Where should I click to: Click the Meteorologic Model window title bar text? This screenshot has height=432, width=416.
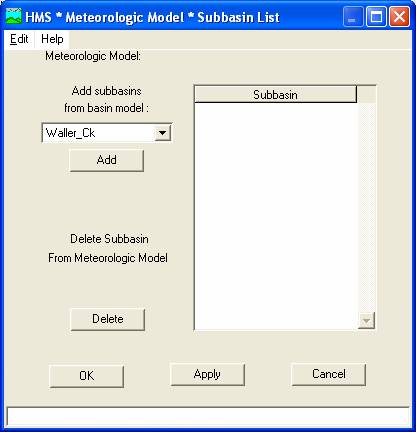pyautogui.click(x=152, y=17)
